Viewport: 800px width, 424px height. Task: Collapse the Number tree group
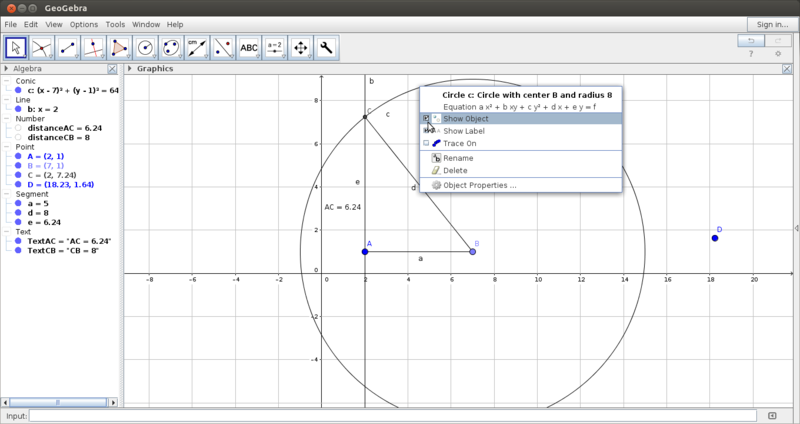tap(7, 119)
